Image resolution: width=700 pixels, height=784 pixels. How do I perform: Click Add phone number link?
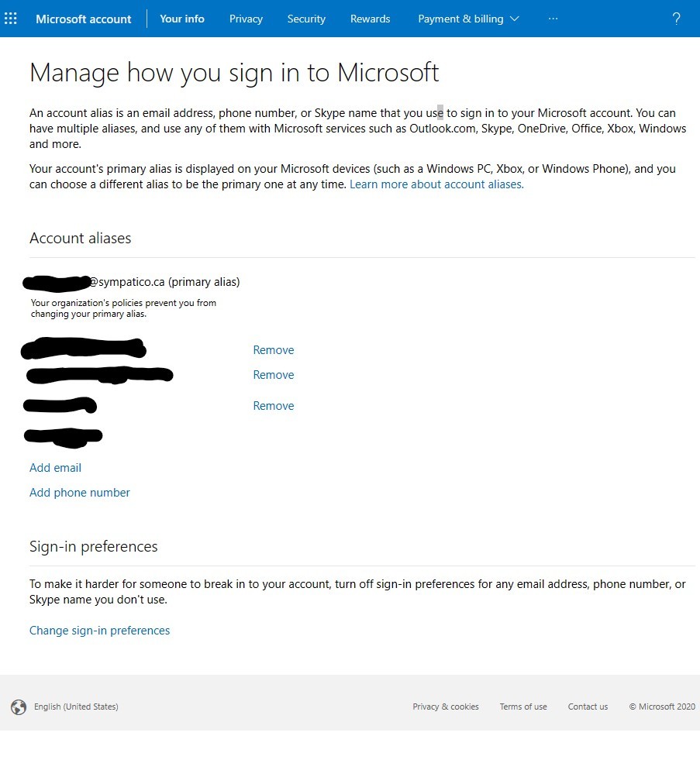[79, 492]
